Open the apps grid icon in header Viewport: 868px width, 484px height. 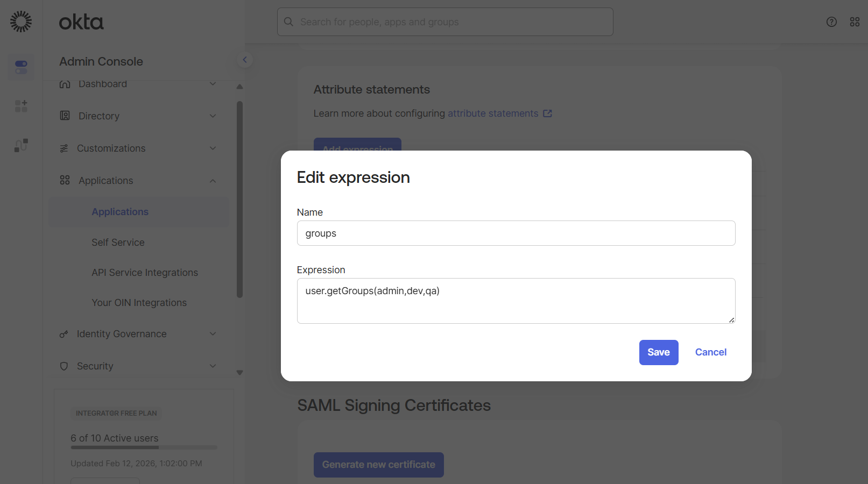(855, 22)
